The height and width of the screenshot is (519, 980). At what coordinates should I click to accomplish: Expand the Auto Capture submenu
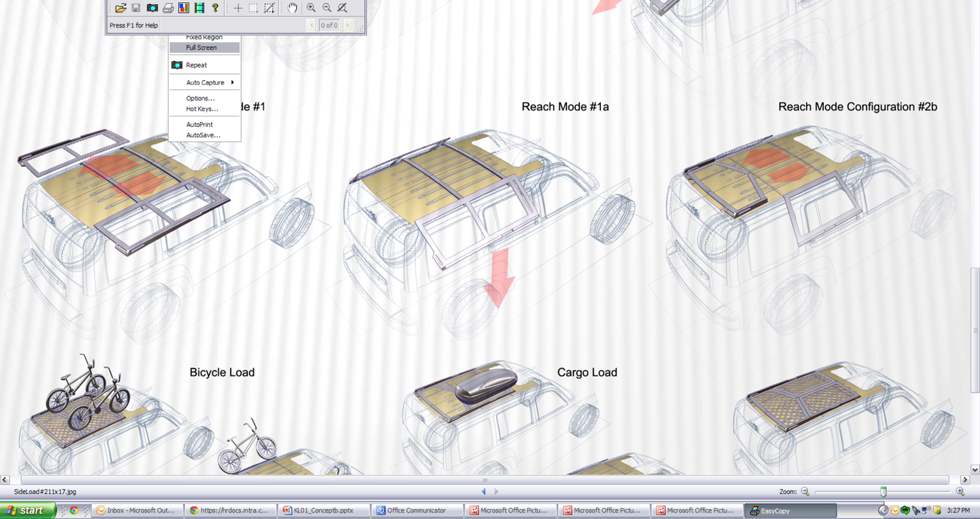[x=205, y=83]
